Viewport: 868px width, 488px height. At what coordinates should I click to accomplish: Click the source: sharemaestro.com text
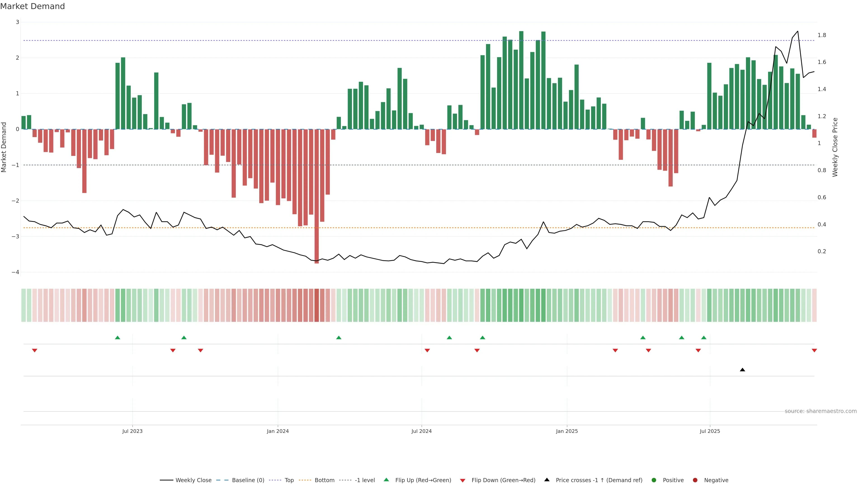821,411
